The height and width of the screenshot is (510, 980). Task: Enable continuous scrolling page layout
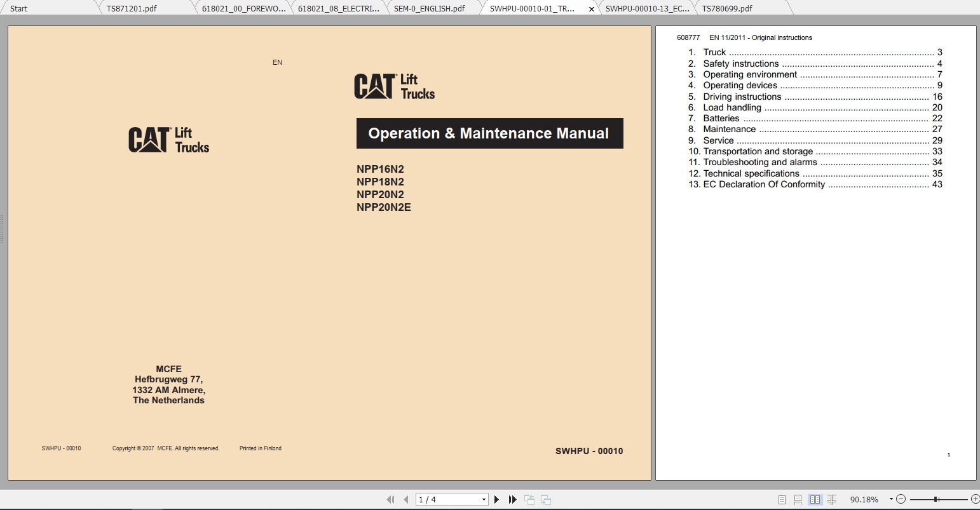click(x=798, y=499)
